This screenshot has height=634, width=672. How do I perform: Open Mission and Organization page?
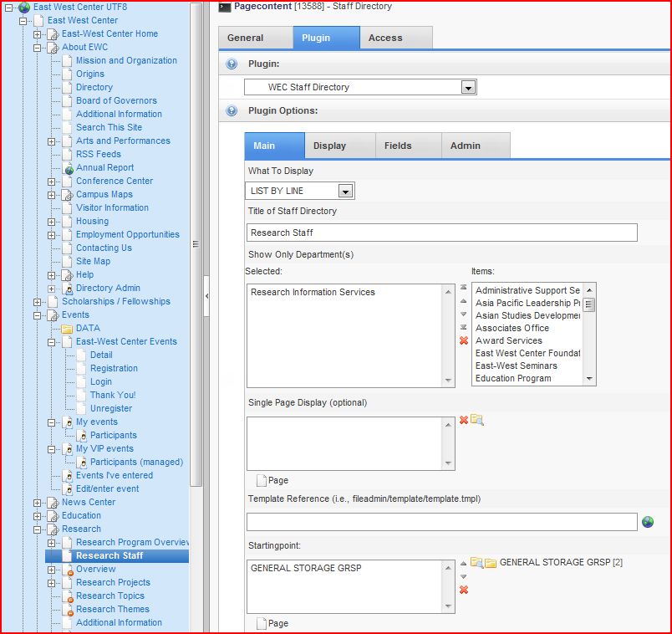pyautogui.click(x=126, y=60)
